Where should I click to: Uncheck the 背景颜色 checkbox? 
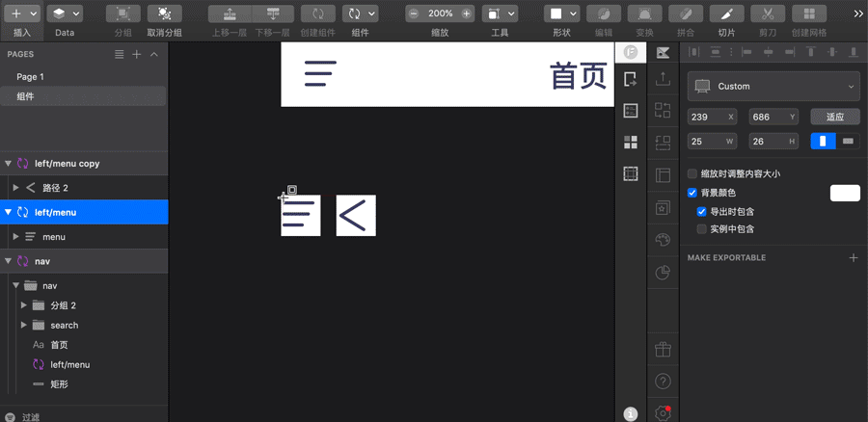tap(692, 193)
